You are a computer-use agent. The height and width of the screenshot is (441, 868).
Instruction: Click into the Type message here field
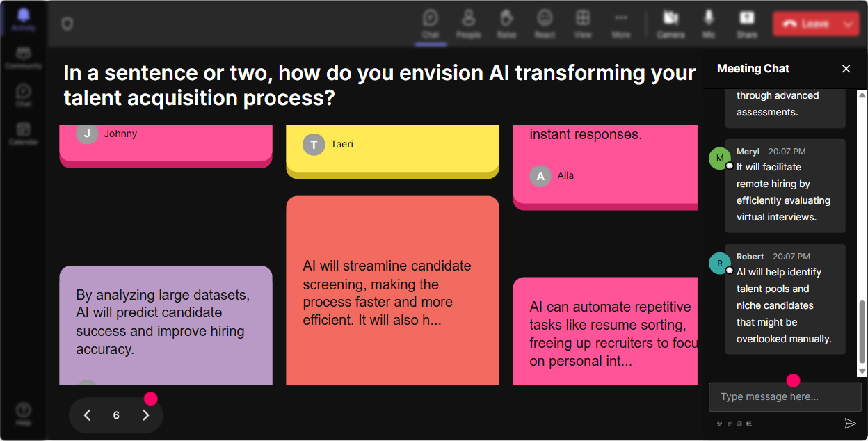click(x=785, y=397)
